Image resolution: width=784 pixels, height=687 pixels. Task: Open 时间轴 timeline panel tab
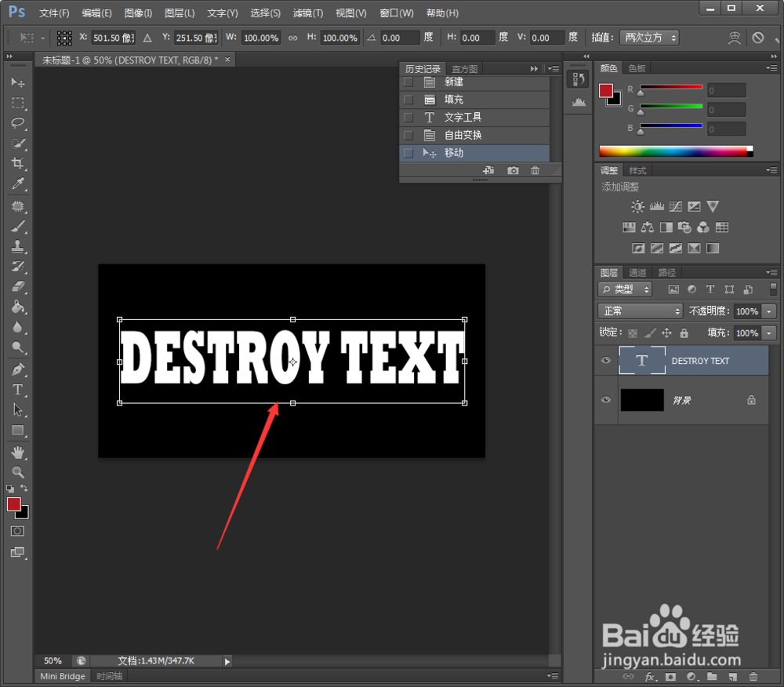(x=109, y=676)
